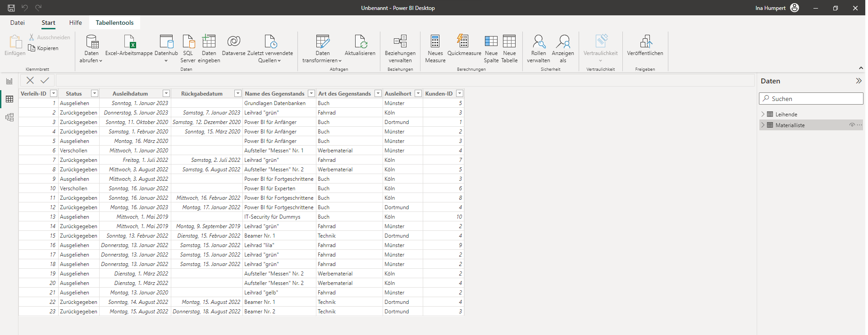
Task: Import Excel-Arbeitsmappe
Action: pos(129,46)
